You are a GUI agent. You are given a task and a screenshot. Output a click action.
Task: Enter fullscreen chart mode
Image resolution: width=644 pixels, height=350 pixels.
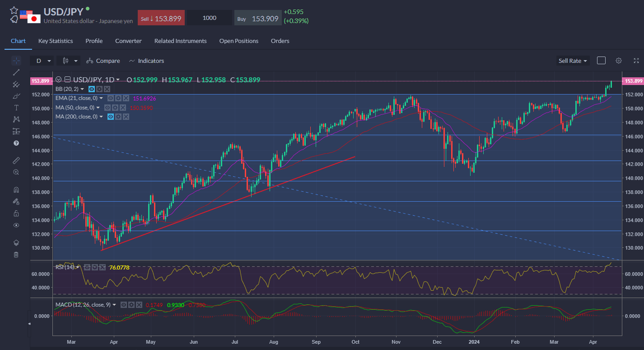[636, 61]
